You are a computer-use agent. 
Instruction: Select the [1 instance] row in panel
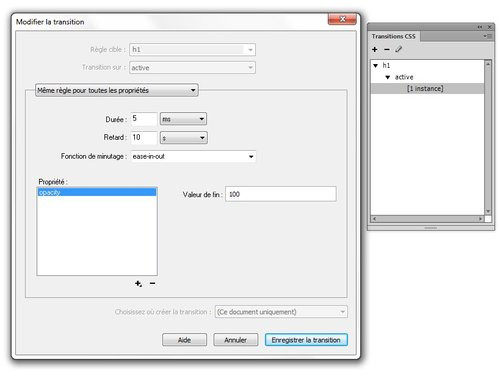(x=427, y=88)
